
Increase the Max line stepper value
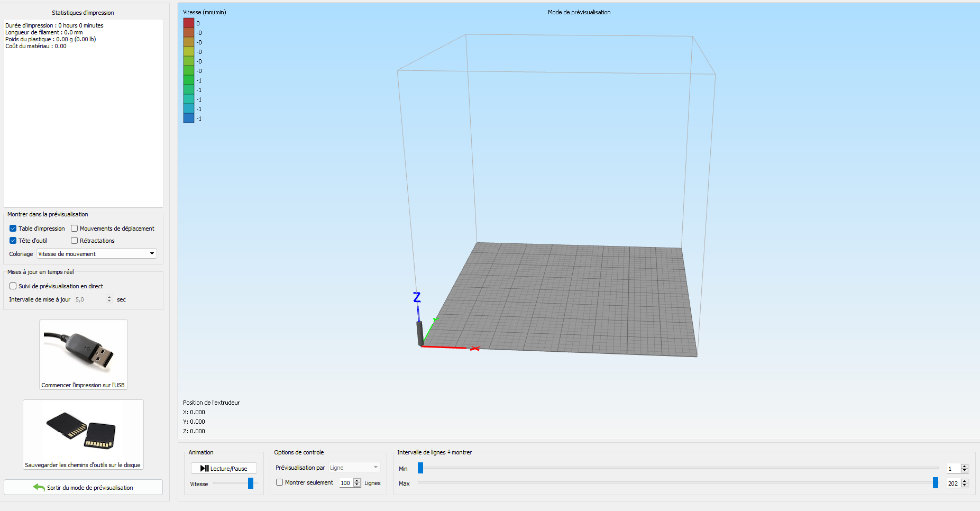click(x=965, y=481)
